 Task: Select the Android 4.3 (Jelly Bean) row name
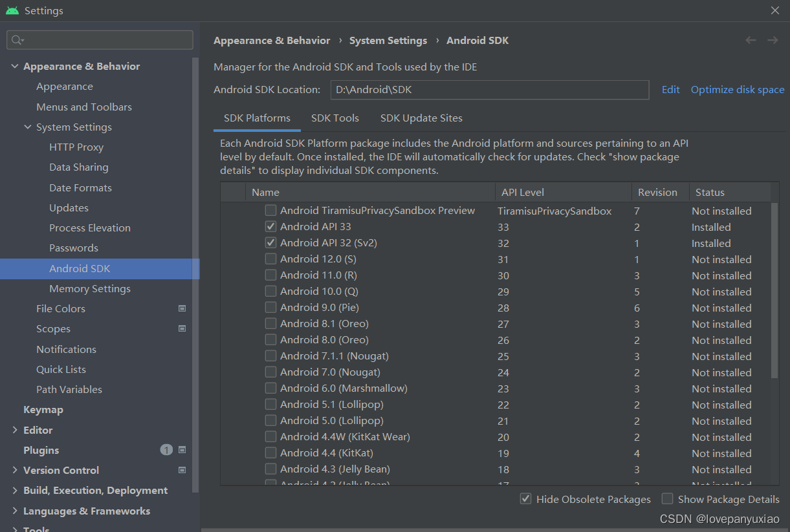(335, 469)
